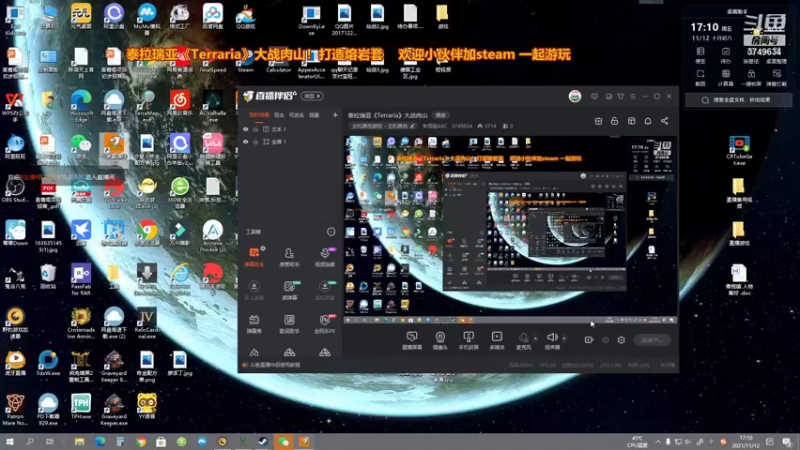Expand microphone options arrow
Viewport: 800px width, 450px height.
point(535,338)
